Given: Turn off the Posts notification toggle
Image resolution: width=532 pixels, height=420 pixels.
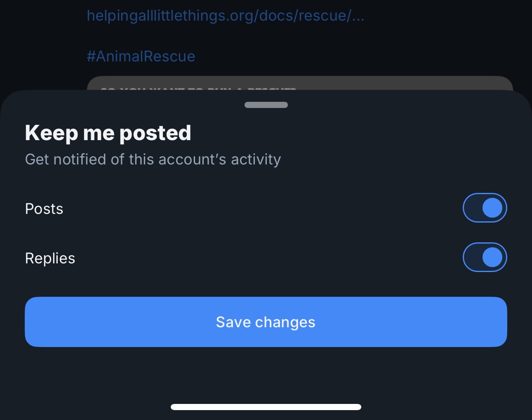Looking at the screenshot, I should click(x=485, y=208).
